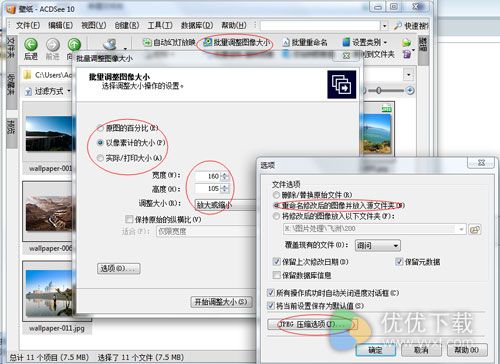This screenshot has height=364, width=500.
Task: Click the green Back arrow icon
Action: point(31,45)
